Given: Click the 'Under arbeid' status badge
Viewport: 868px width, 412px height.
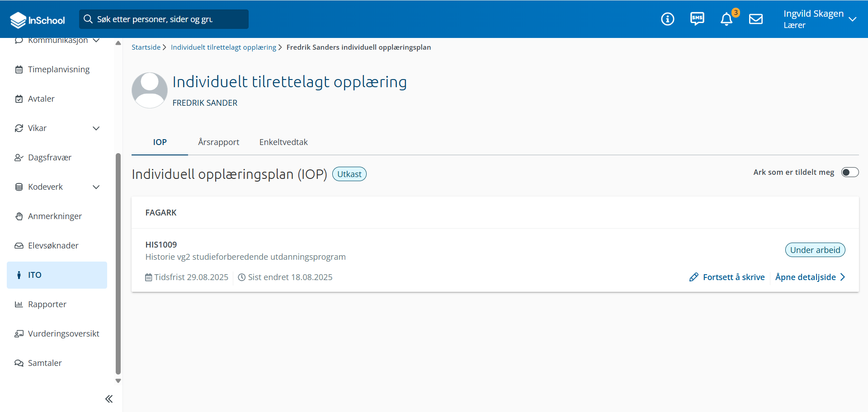Looking at the screenshot, I should 815,250.
